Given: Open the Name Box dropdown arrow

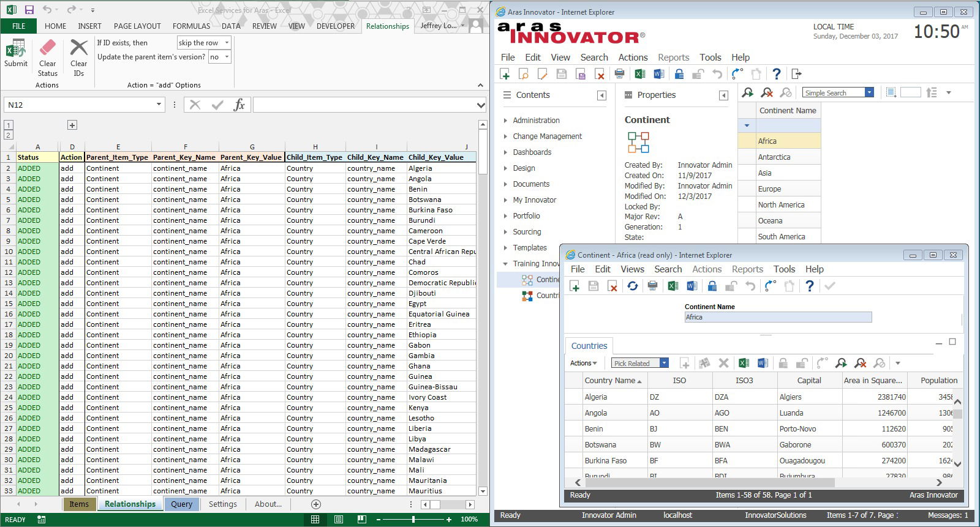Looking at the screenshot, I should 159,105.
